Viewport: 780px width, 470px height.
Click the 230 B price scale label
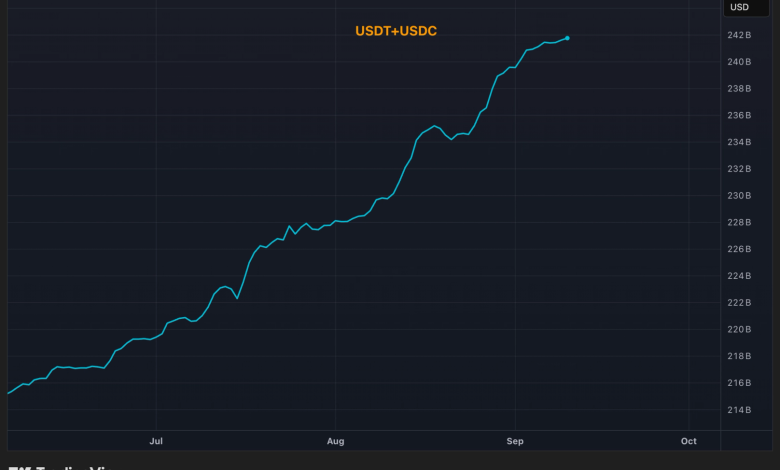click(x=740, y=196)
